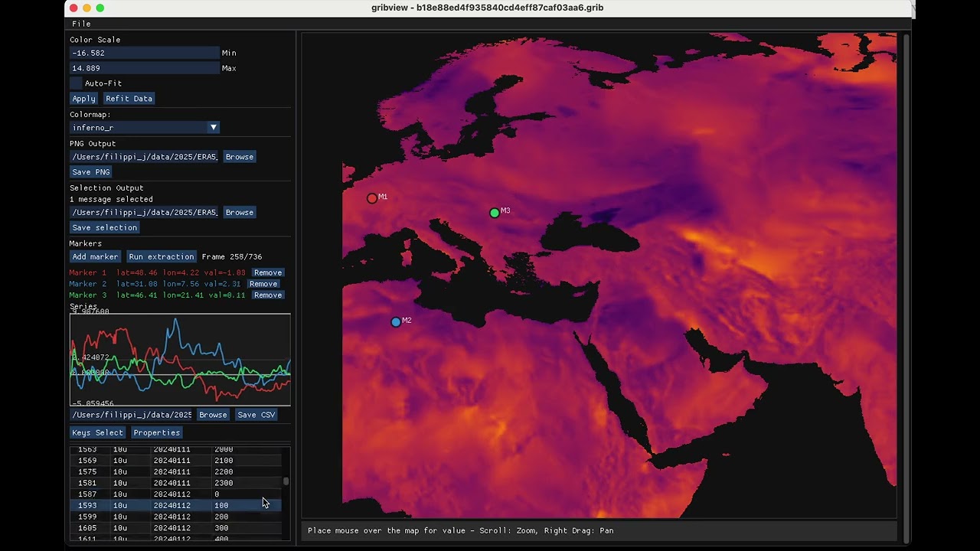Click Save selection button
The image size is (980, 551).
pyautogui.click(x=105, y=227)
